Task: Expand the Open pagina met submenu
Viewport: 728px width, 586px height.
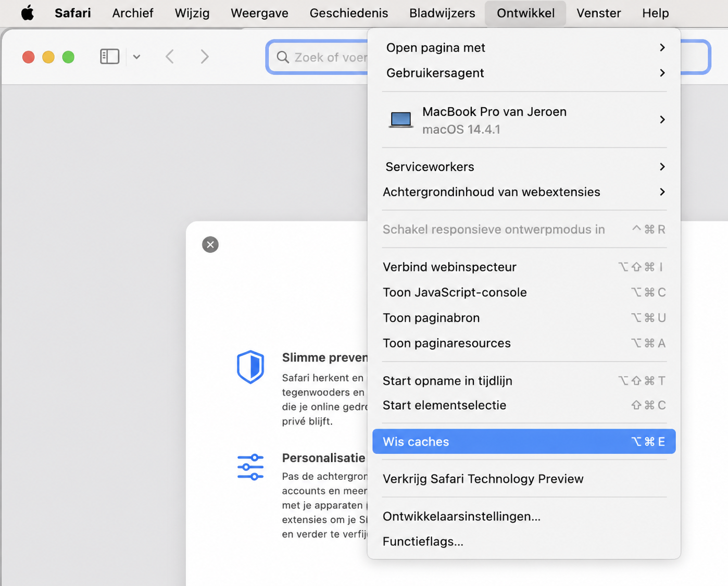Action: pyautogui.click(x=524, y=47)
